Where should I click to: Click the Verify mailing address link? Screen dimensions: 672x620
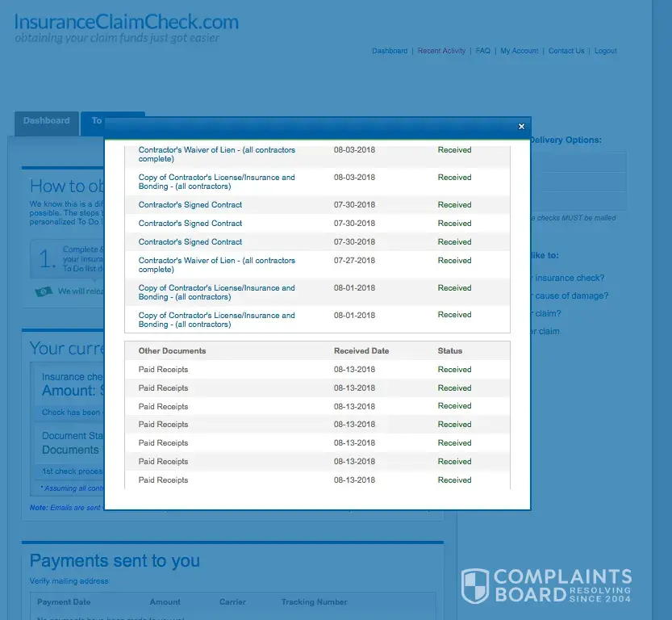coord(69,581)
